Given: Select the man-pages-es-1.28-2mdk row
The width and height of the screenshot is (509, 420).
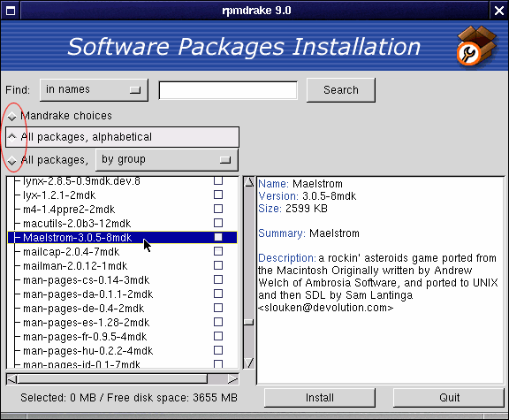Looking at the screenshot, I should pos(122,323).
